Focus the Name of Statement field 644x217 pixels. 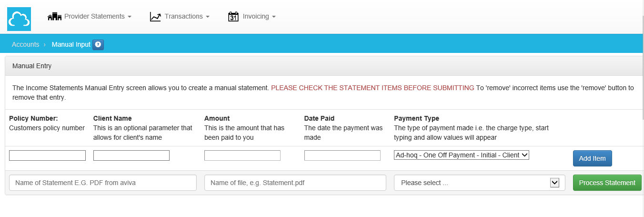coord(103,183)
